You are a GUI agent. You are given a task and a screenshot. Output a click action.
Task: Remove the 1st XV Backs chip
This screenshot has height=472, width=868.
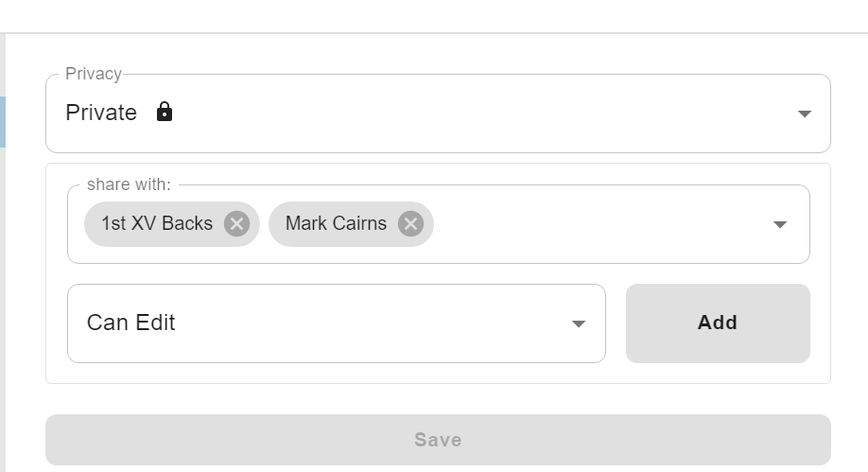click(x=236, y=224)
